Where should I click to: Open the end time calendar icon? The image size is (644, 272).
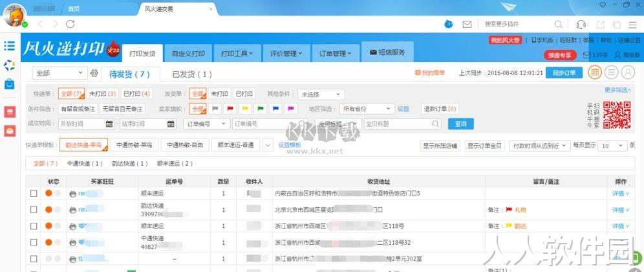coord(171,124)
